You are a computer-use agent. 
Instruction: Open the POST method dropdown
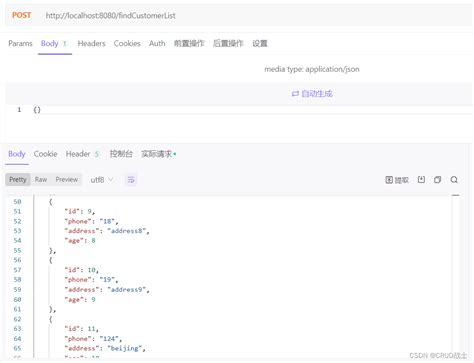click(22, 15)
